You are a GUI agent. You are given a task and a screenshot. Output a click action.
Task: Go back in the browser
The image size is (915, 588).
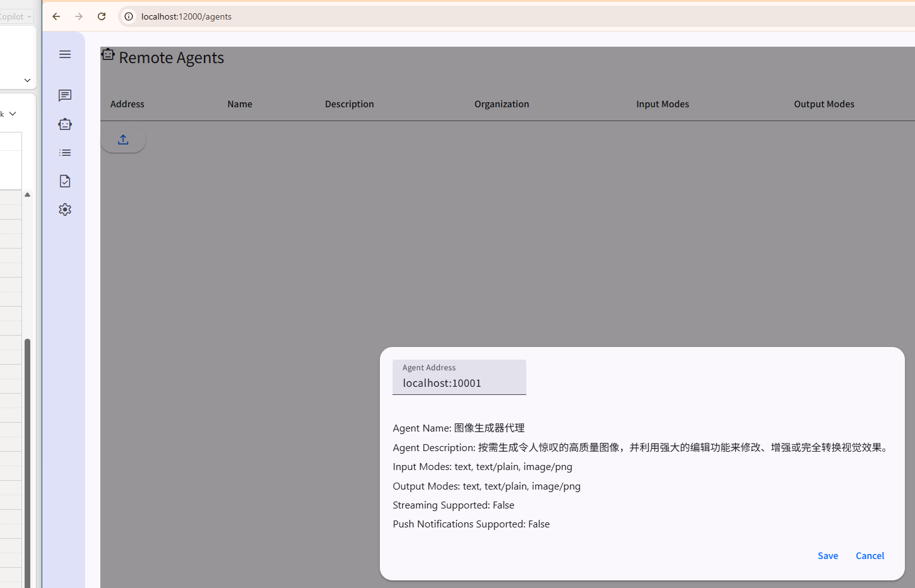(x=56, y=16)
